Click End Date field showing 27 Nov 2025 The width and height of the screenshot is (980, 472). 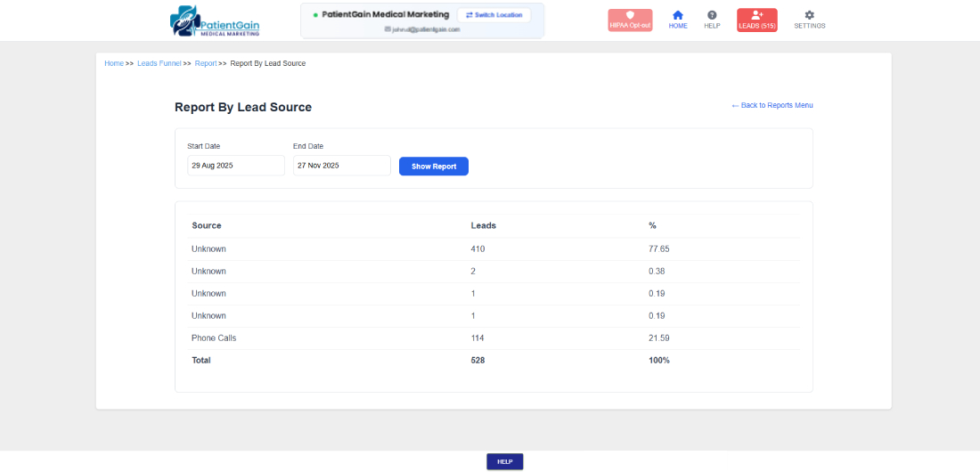point(342,166)
